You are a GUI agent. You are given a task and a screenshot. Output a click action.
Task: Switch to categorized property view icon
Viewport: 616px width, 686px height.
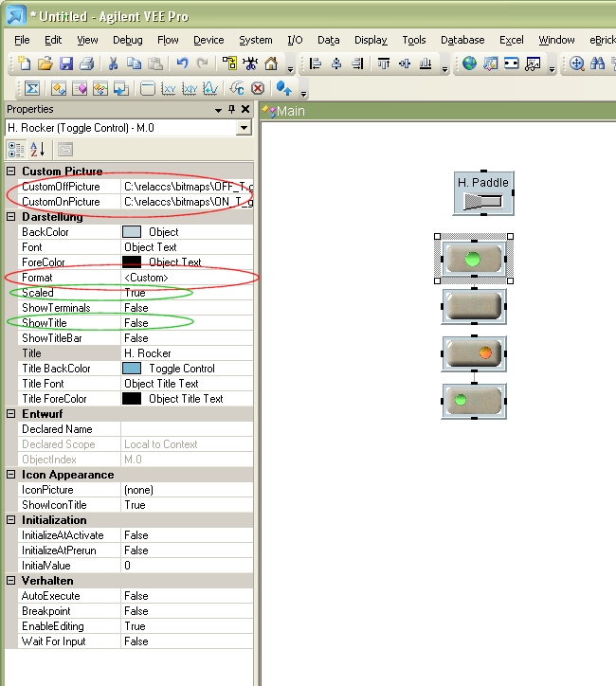[x=16, y=149]
